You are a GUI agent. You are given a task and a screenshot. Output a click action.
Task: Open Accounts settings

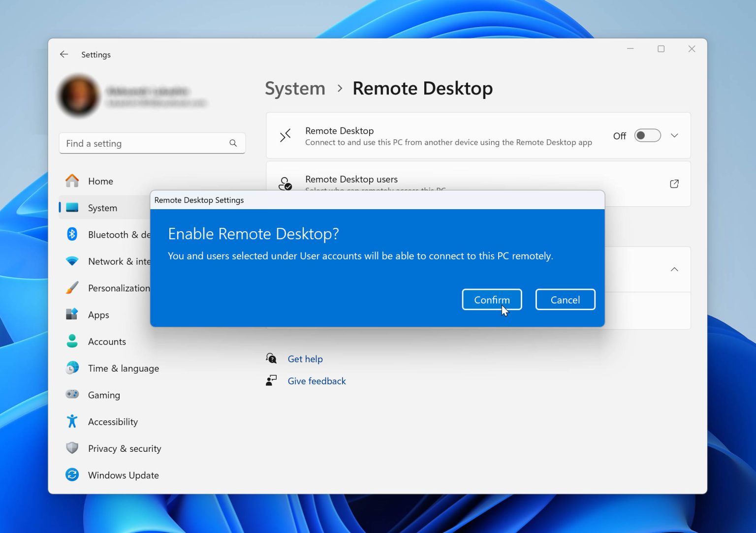(x=72, y=341)
